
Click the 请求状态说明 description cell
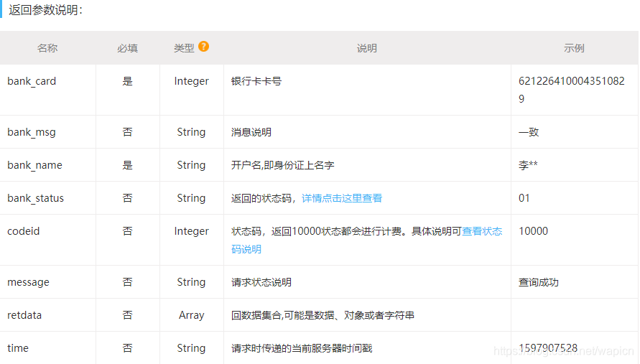click(x=261, y=282)
